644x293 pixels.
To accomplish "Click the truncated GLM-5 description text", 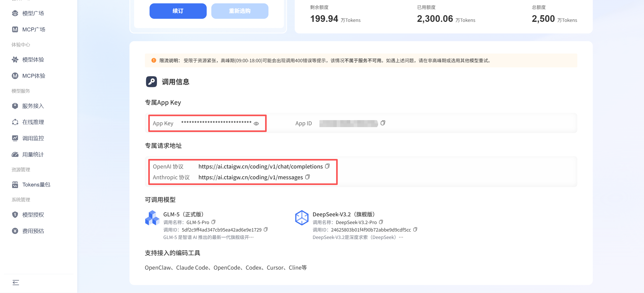I will pyautogui.click(x=208, y=237).
